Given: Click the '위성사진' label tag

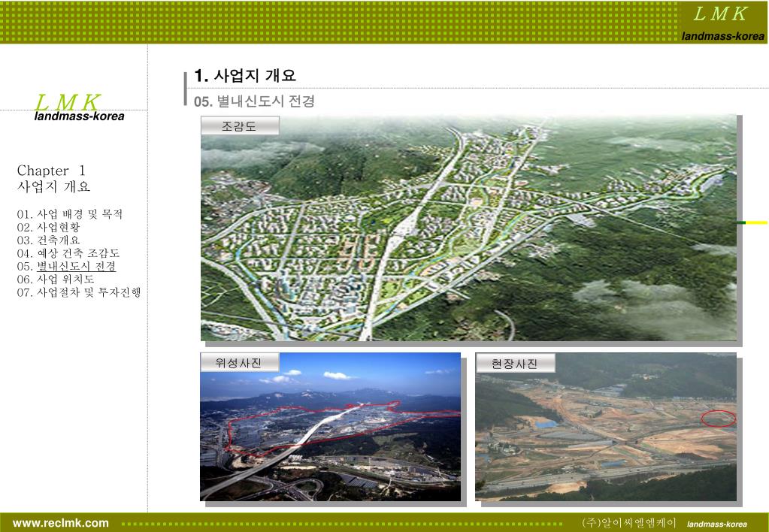Looking at the screenshot, I should (x=239, y=363).
